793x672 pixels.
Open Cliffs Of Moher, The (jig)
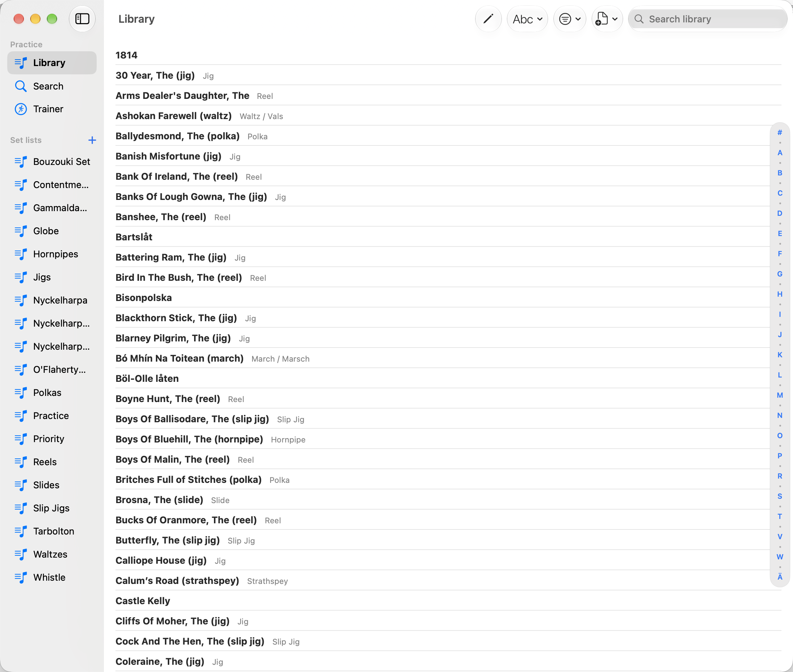tap(448, 621)
